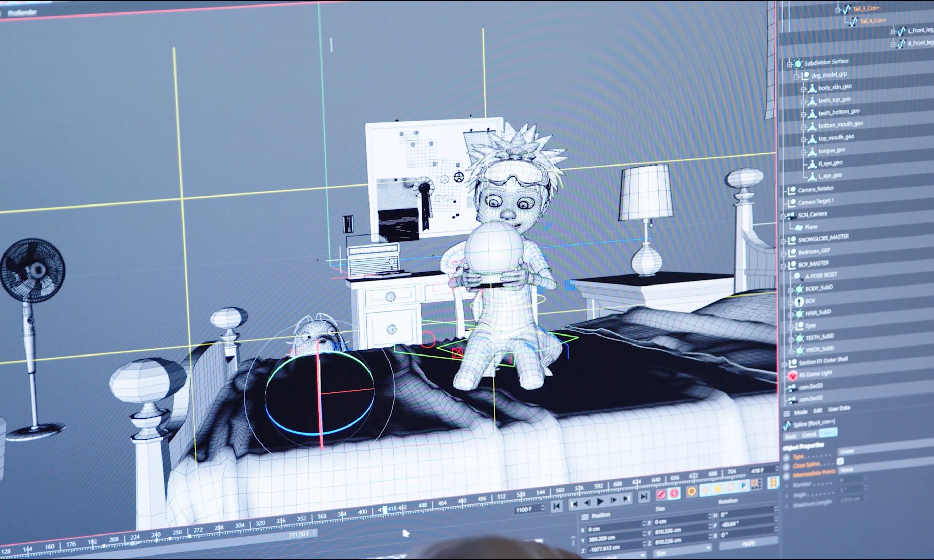Click the 1100 F end-frame field

pos(530,509)
